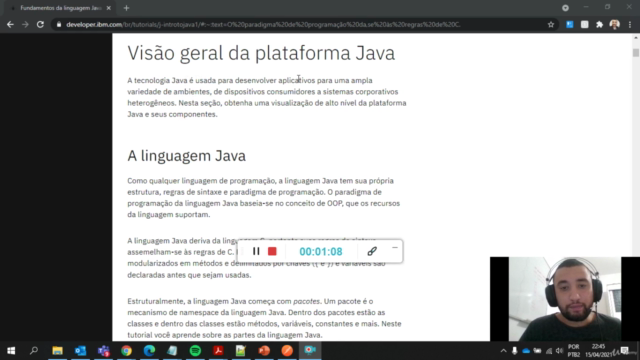Open Windows taskbar search
Screen dimensions: 640x360
click(34, 351)
